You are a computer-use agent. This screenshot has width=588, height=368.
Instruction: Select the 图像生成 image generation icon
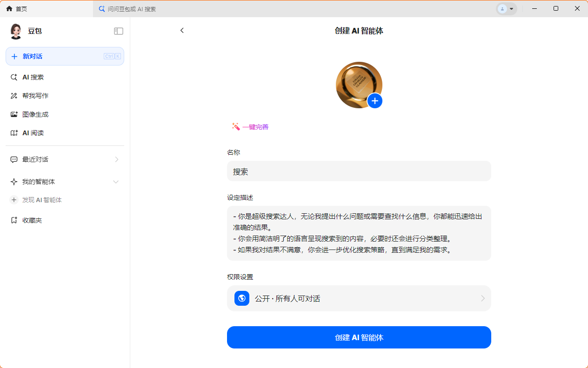click(14, 114)
